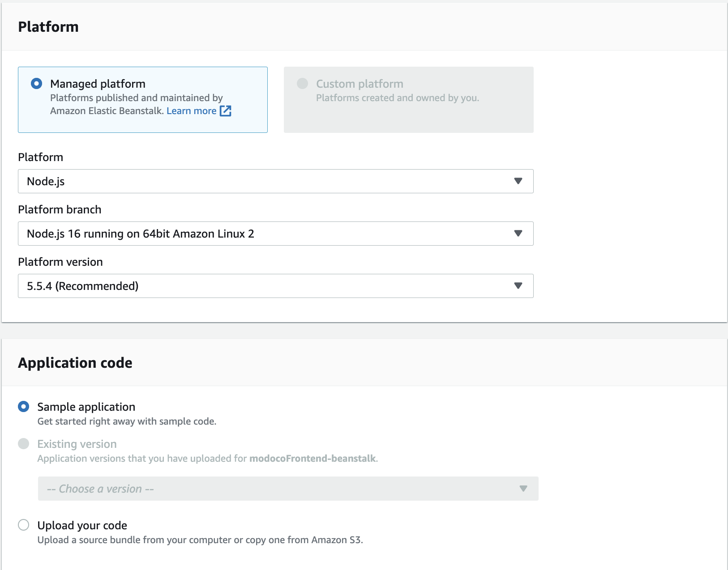Open the Learn more link
This screenshot has width=728, height=570.
coord(191,111)
